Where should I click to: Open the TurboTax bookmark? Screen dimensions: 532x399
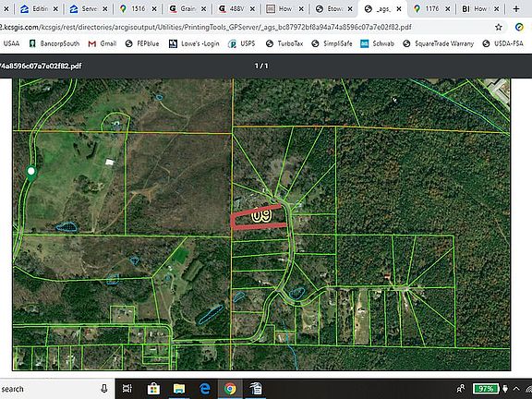(284, 43)
